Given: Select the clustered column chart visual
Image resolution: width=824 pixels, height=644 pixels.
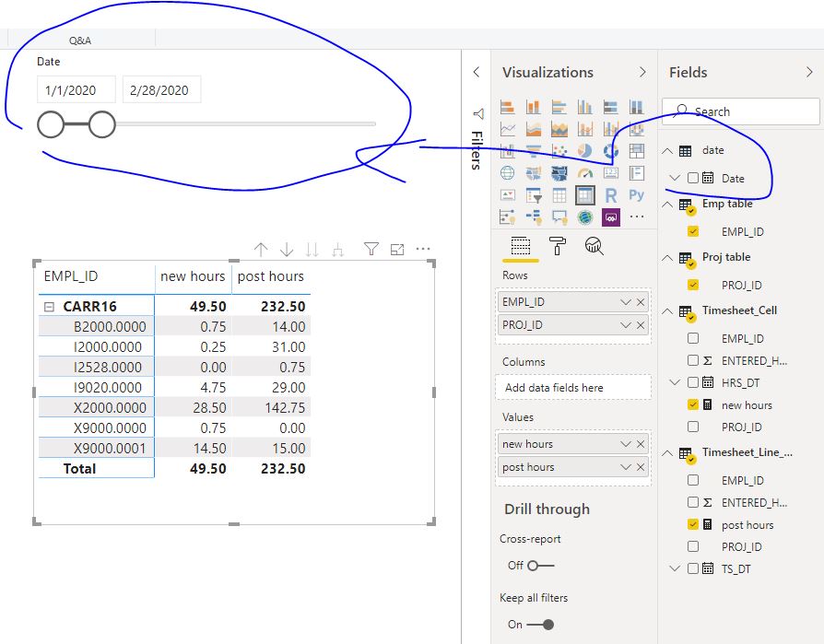Looking at the screenshot, I should click(585, 107).
